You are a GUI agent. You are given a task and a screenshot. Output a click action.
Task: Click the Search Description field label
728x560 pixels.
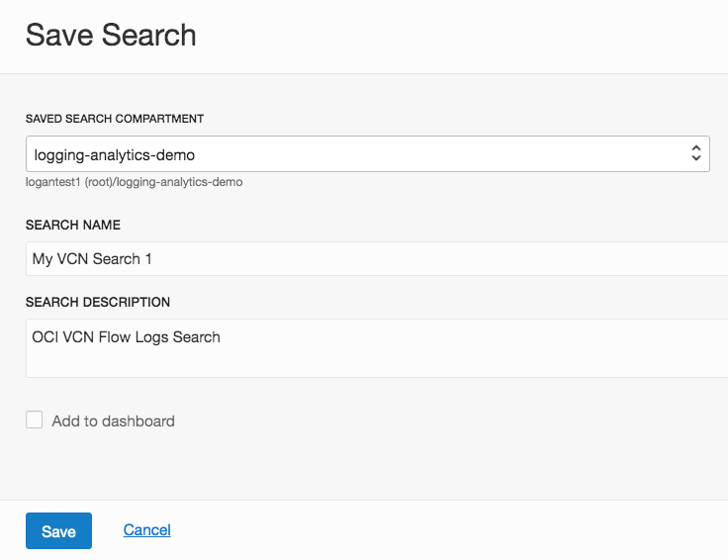tap(98, 302)
